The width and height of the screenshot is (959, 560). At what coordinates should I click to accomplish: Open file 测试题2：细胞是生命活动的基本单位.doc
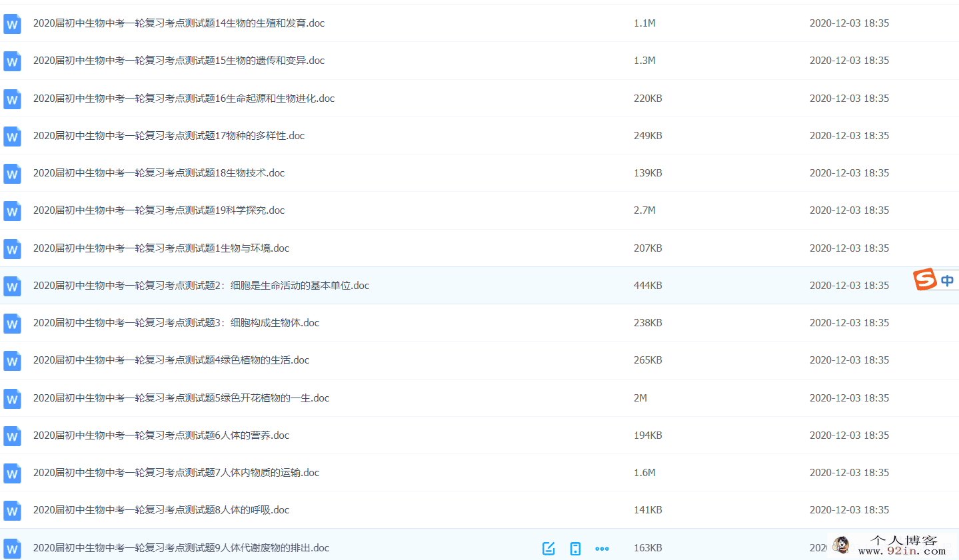click(201, 285)
